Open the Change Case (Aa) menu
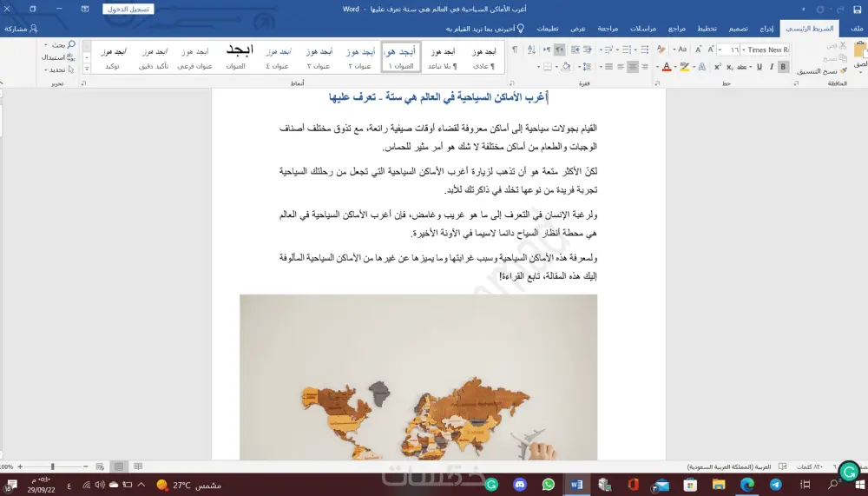This screenshot has height=496, width=868. point(681,50)
